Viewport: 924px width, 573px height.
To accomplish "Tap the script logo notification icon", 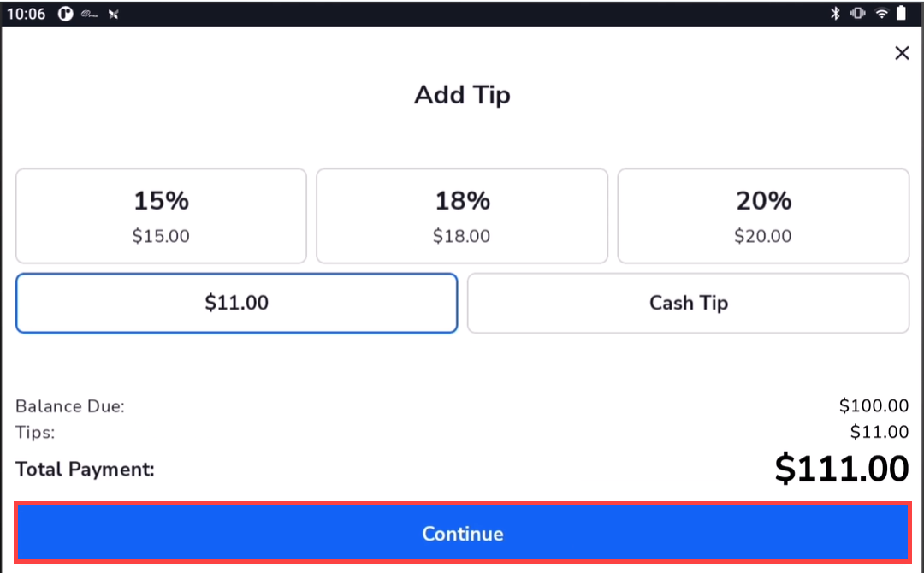I will pyautogui.click(x=89, y=14).
